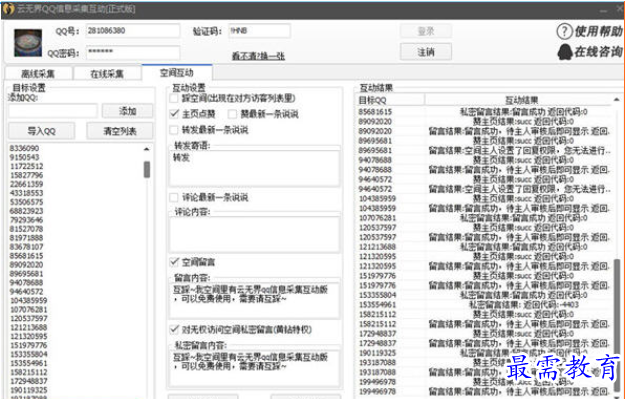The height and width of the screenshot is (399, 628).
Task: Click the 登录 button
Action: tap(426, 31)
